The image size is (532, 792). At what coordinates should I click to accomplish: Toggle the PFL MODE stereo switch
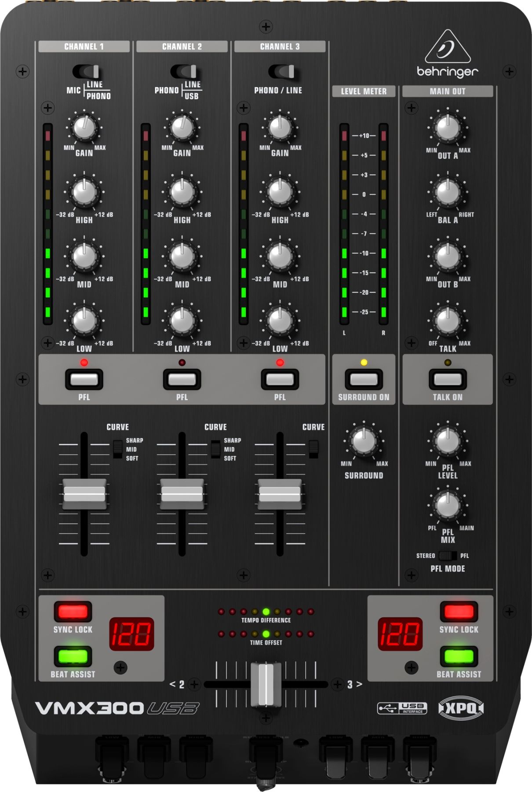point(448,556)
